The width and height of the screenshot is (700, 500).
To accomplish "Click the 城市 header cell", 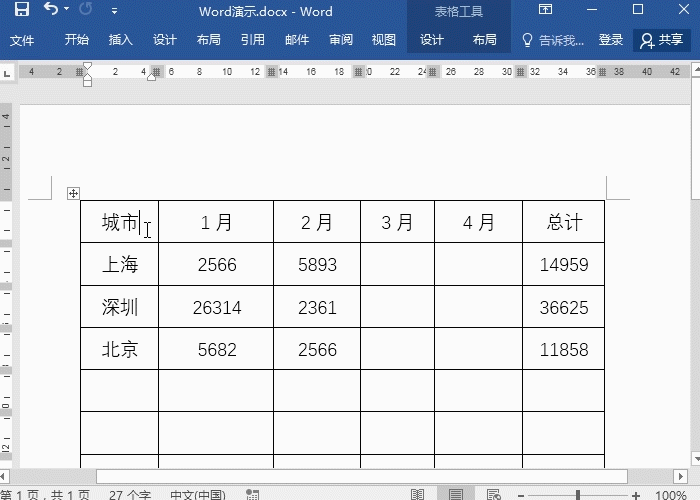I will (119, 222).
